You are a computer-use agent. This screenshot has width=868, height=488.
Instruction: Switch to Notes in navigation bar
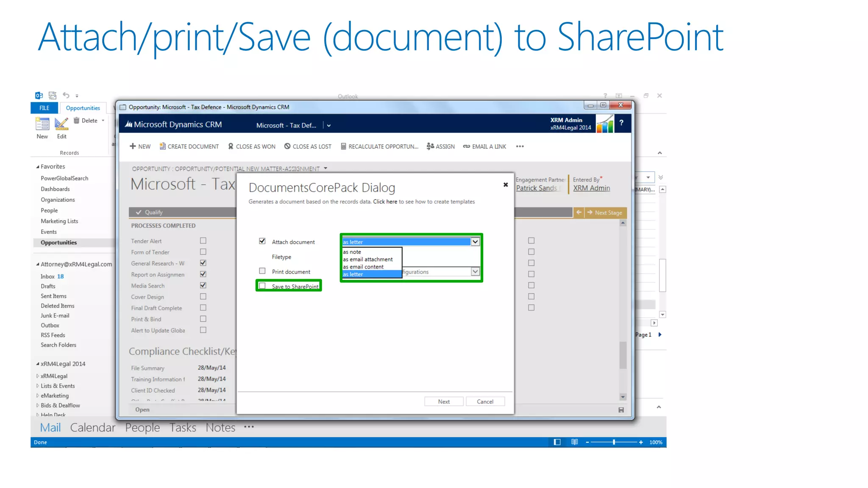220,427
